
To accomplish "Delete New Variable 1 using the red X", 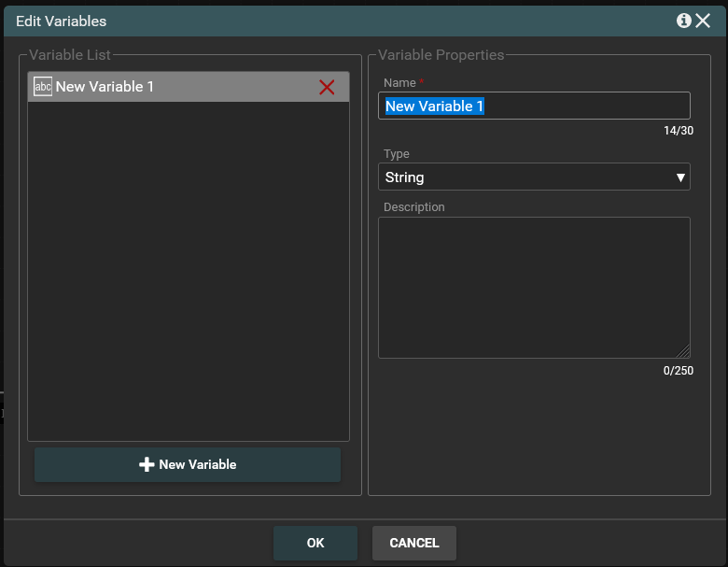I will tap(327, 87).
